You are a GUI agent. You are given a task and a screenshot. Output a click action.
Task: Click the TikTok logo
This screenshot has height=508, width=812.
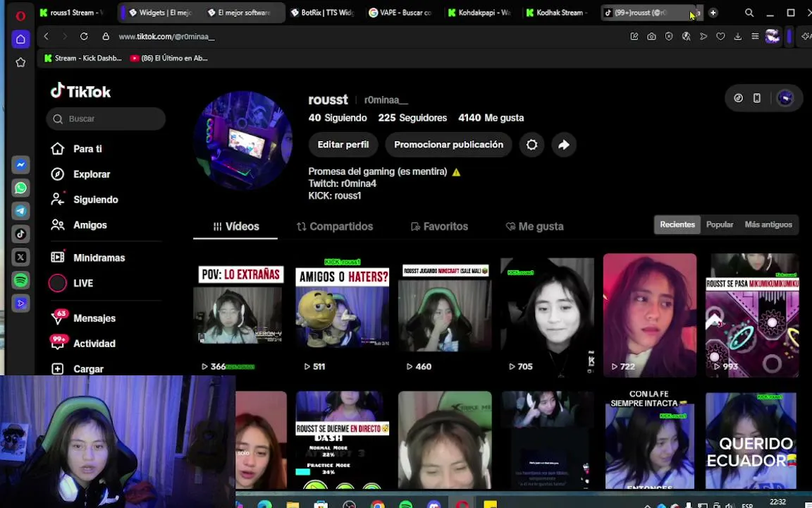point(81,91)
